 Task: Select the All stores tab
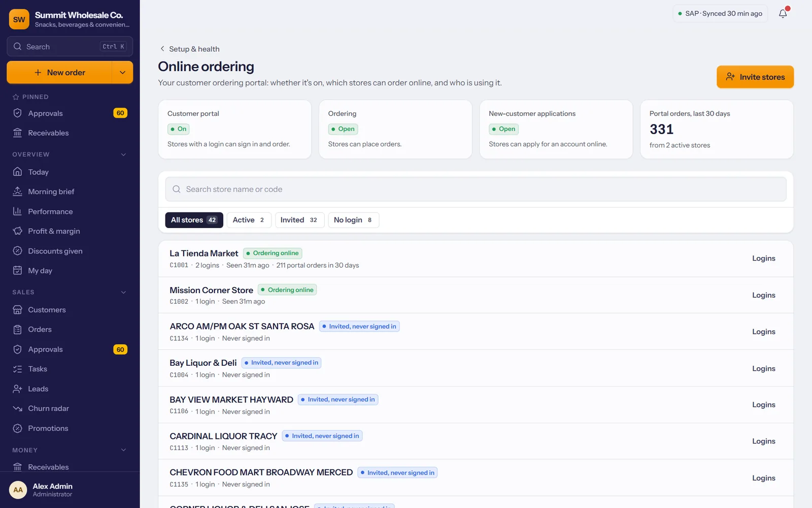(194, 220)
